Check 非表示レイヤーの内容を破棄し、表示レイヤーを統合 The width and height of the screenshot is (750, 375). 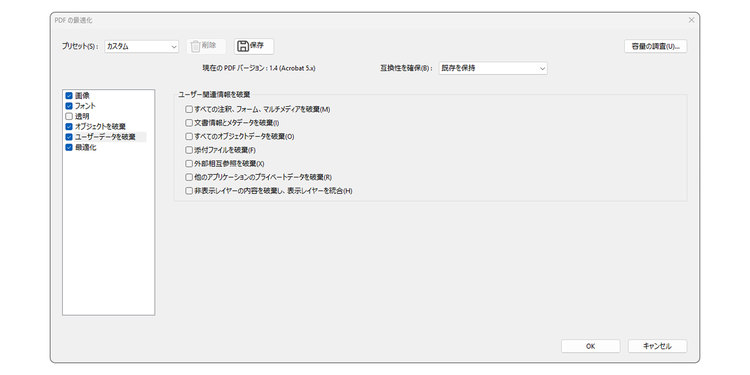[x=189, y=191]
